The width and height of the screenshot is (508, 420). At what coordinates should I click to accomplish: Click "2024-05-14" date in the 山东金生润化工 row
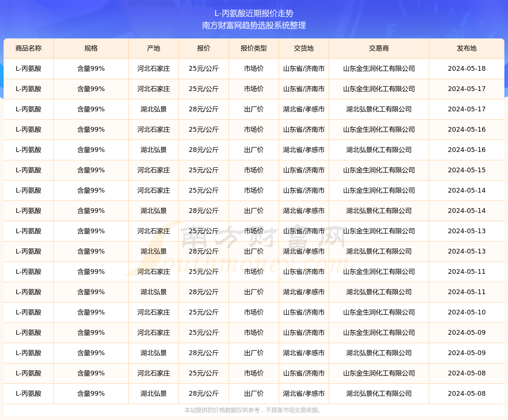click(x=467, y=190)
